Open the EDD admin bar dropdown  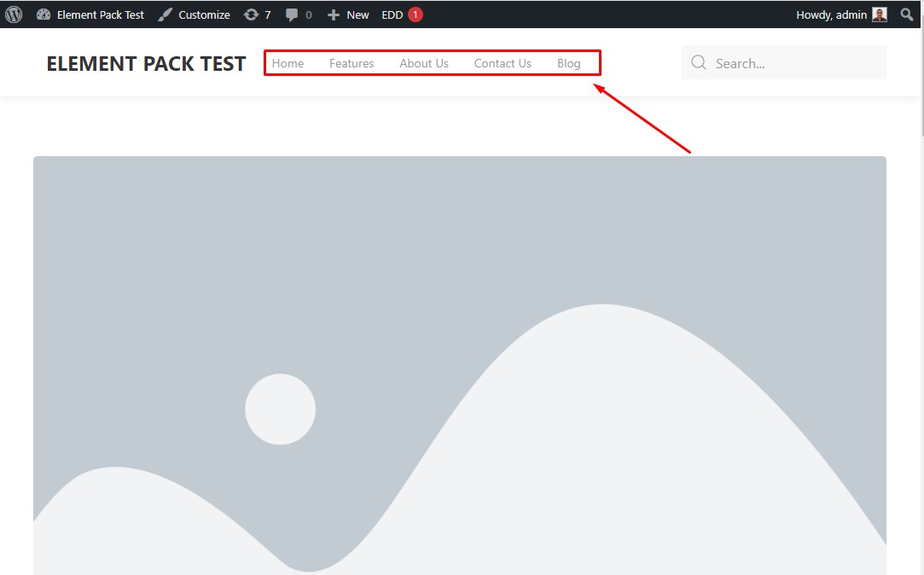392,15
